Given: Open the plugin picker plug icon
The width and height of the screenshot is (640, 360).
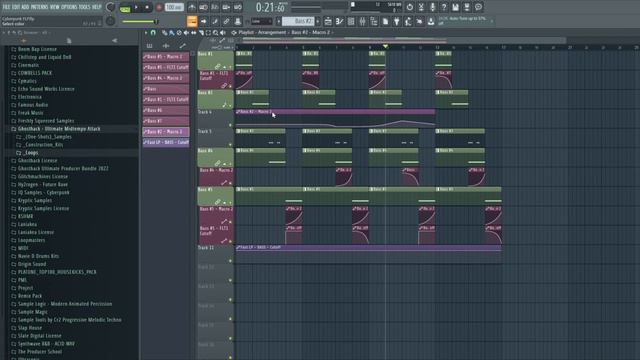Looking at the screenshot, I should point(396,21).
